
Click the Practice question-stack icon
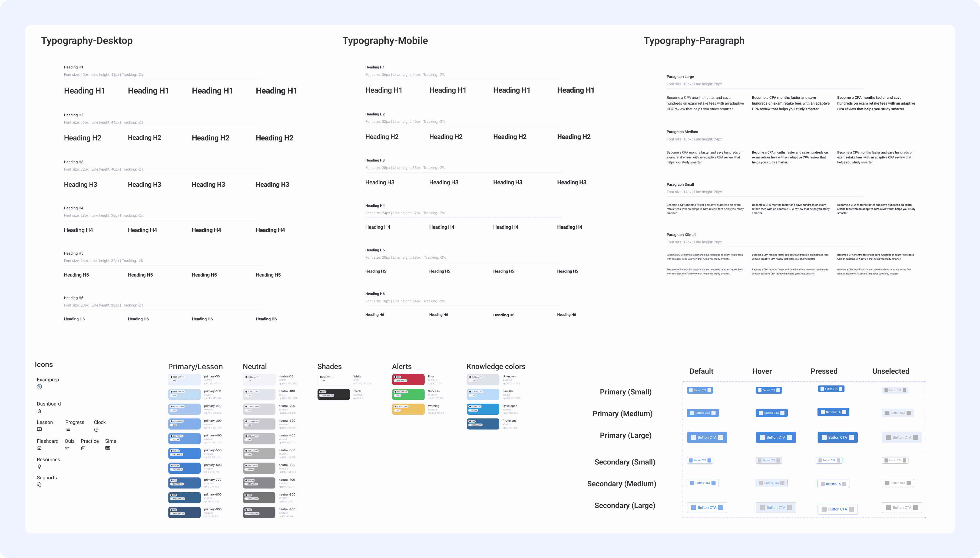click(x=83, y=448)
